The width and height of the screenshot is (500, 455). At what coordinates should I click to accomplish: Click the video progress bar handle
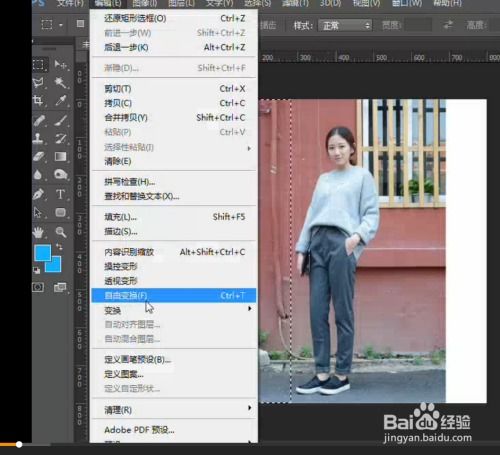tap(19, 444)
